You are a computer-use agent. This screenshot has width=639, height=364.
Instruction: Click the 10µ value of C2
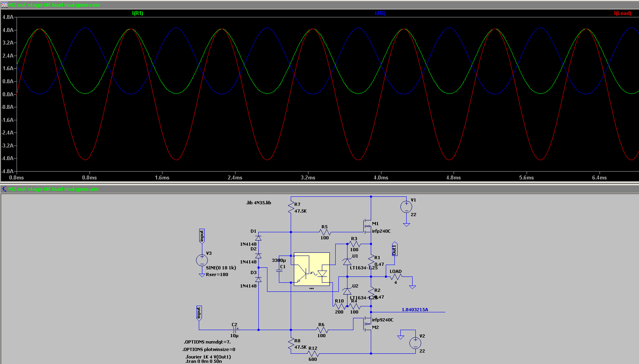tap(234, 336)
